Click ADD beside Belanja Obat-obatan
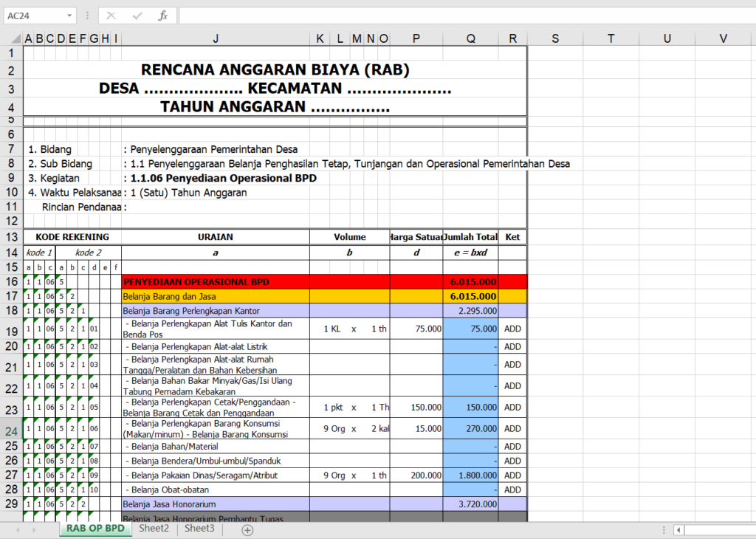756x539 pixels. pyautogui.click(x=512, y=490)
